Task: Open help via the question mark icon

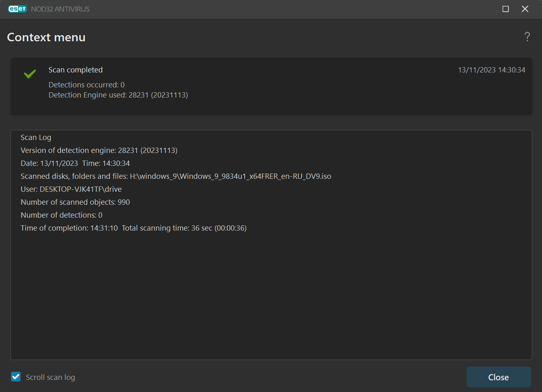Action: [527, 37]
